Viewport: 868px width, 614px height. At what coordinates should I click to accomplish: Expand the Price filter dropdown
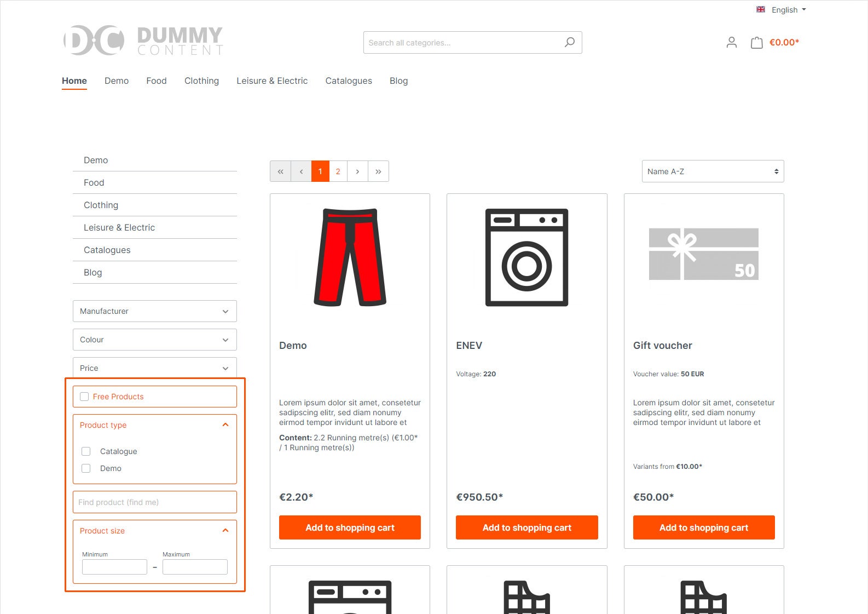pos(155,368)
